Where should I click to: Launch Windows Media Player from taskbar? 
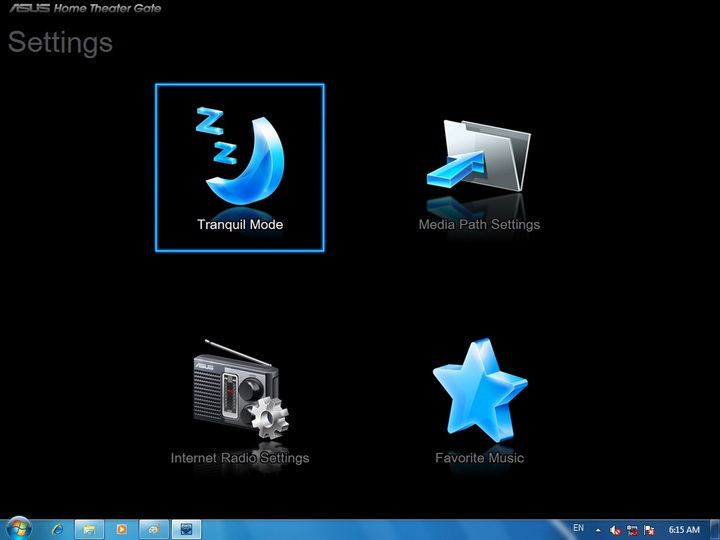pos(122,529)
